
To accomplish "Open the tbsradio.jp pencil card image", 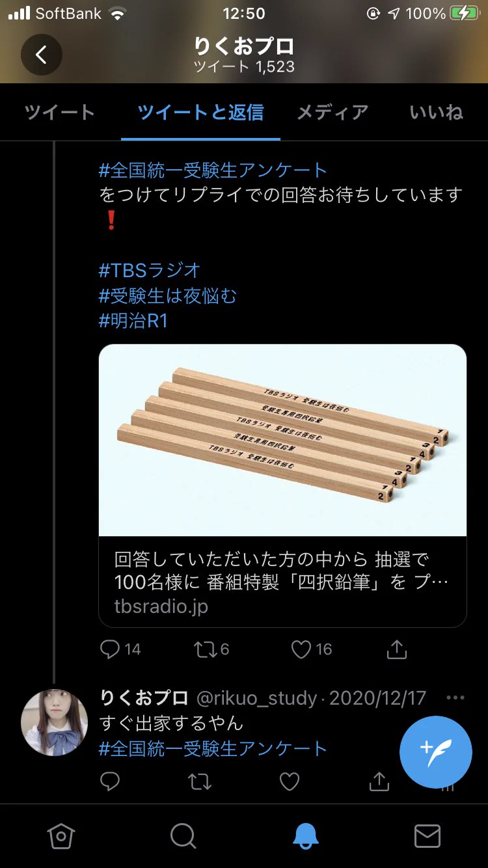I will (x=282, y=441).
